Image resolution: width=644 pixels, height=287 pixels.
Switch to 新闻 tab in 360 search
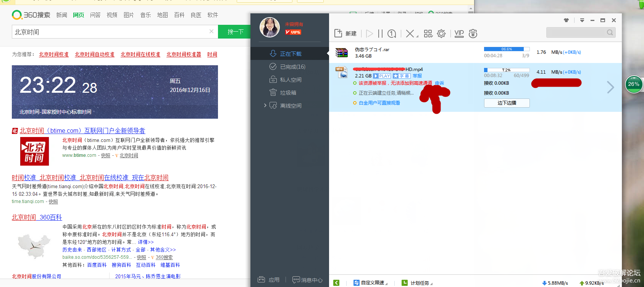click(x=61, y=15)
